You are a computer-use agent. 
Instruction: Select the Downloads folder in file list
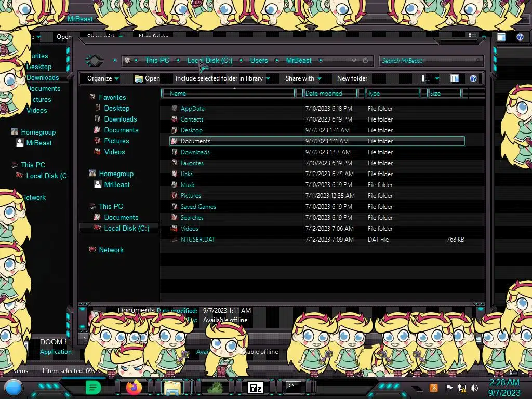point(195,152)
